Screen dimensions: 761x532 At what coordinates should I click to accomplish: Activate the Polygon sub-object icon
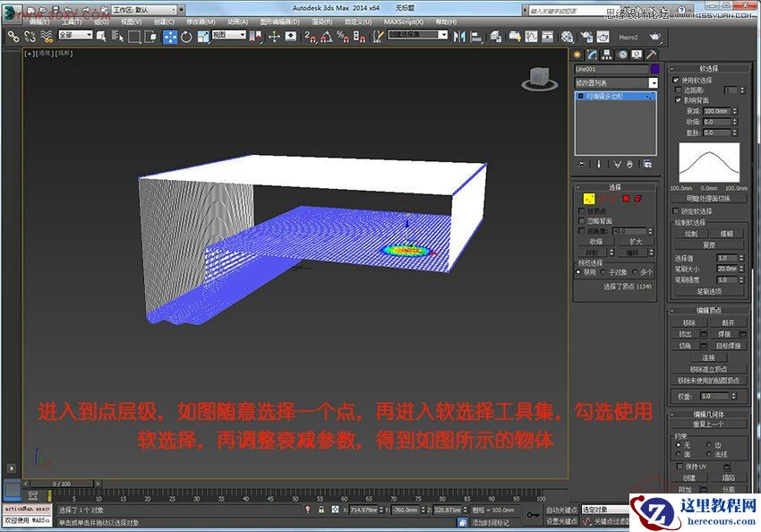pos(626,199)
